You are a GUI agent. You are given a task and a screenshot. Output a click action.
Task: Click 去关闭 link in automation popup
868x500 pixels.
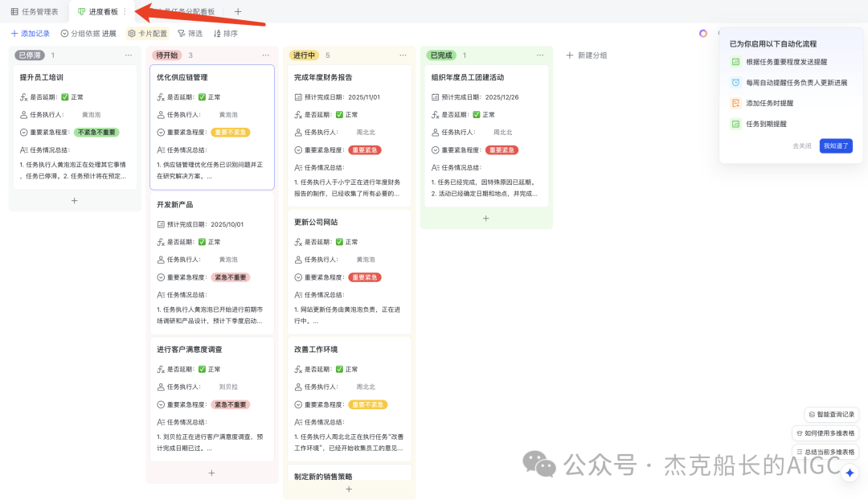point(801,146)
